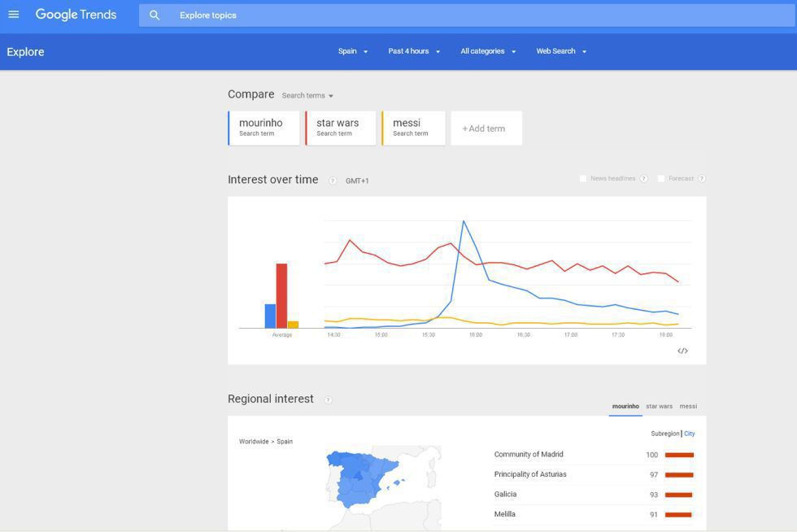Click the Google Trends logo
Screen dimensions: 797x532
pos(76,15)
